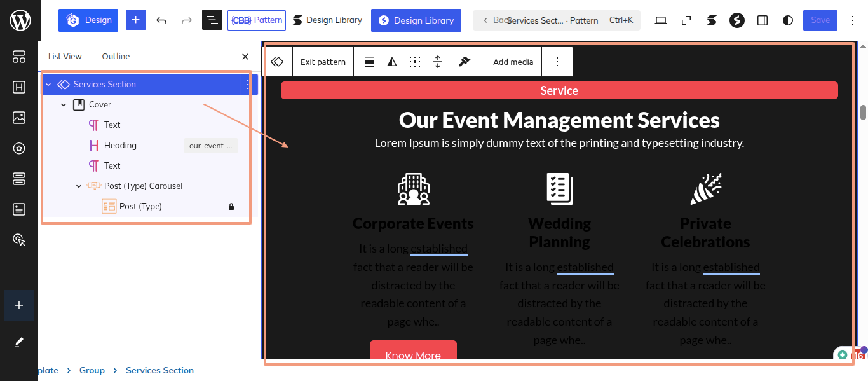This screenshot has width=868, height=381.
Task: Click the Lorem Ipsum subtitle text
Action: pyautogui.click(x=559, y=143)
